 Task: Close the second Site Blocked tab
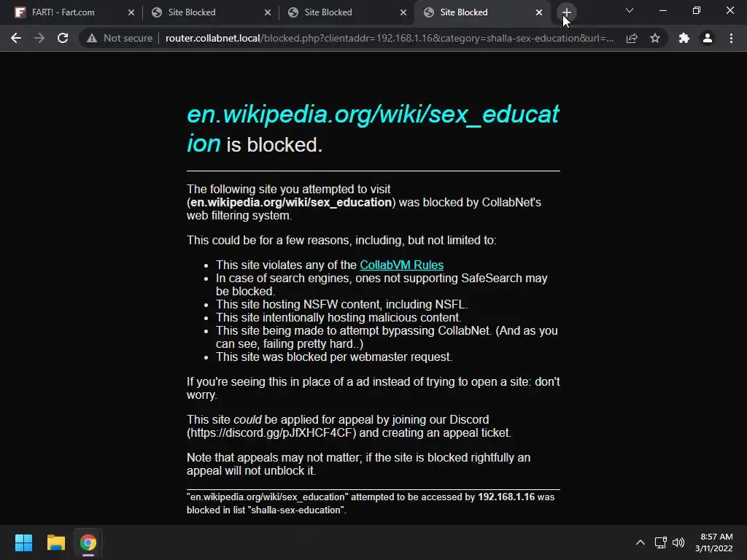coord(403,12)
